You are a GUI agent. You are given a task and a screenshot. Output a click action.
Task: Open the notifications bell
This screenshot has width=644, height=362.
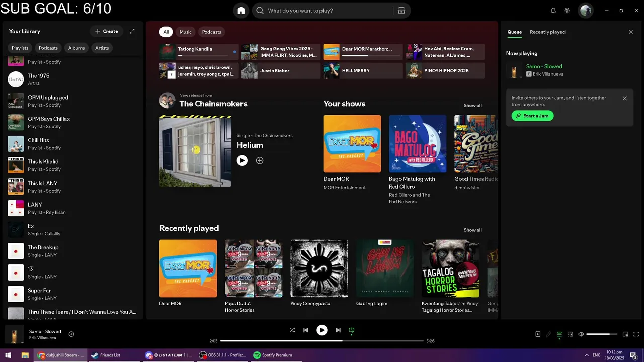point(553,11)
